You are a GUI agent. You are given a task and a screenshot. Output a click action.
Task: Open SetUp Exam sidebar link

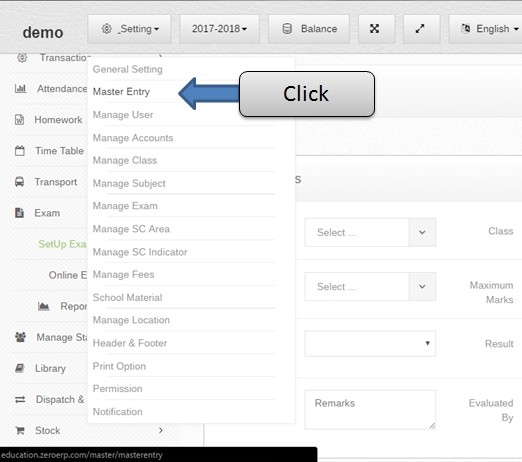[62, 244]
